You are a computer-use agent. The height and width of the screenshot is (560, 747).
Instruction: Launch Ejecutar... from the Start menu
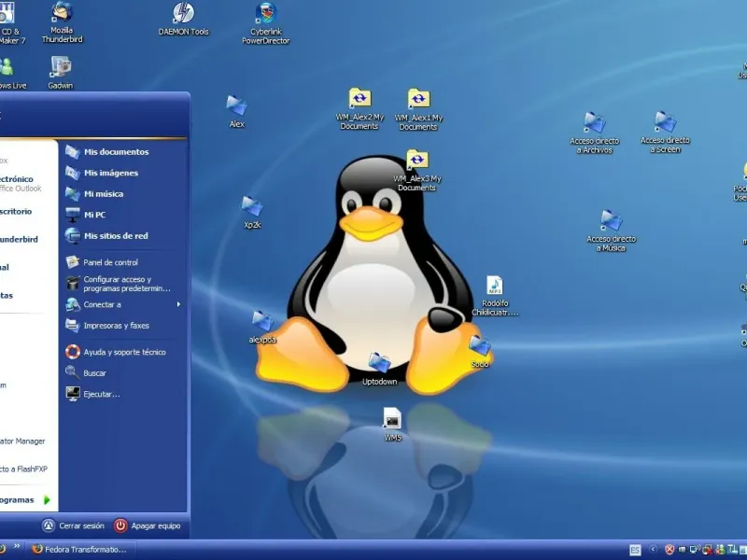pos(101,394)
